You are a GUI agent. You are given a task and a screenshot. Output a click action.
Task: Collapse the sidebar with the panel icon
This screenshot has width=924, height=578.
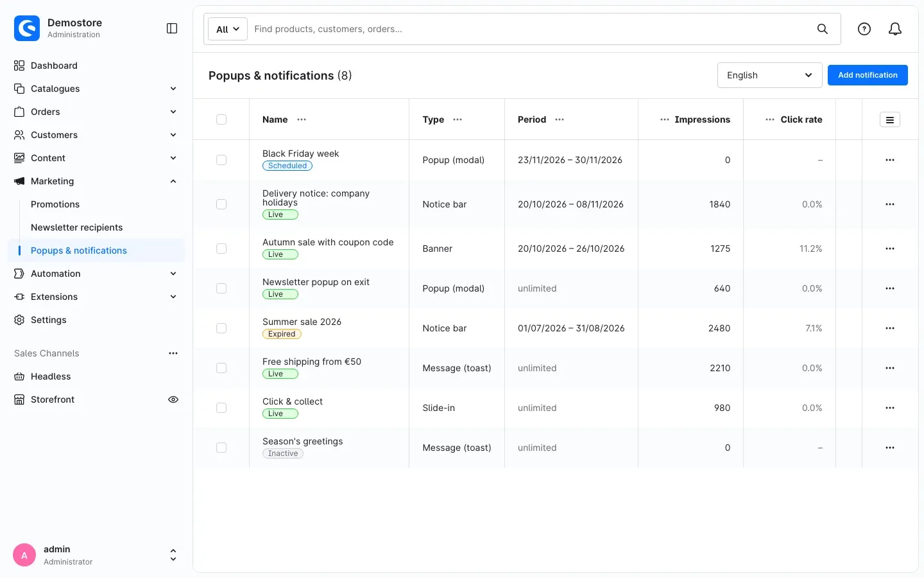(172, 28)
